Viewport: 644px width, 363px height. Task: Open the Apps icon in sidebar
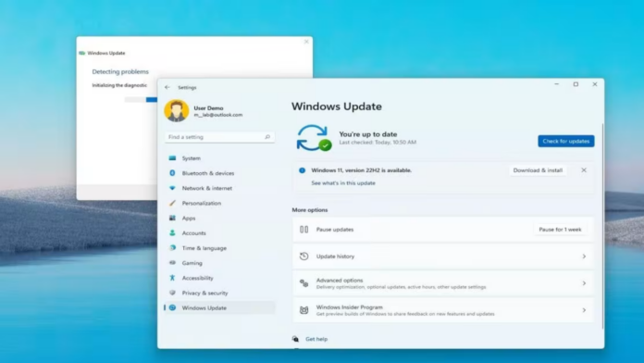[172, 218]
